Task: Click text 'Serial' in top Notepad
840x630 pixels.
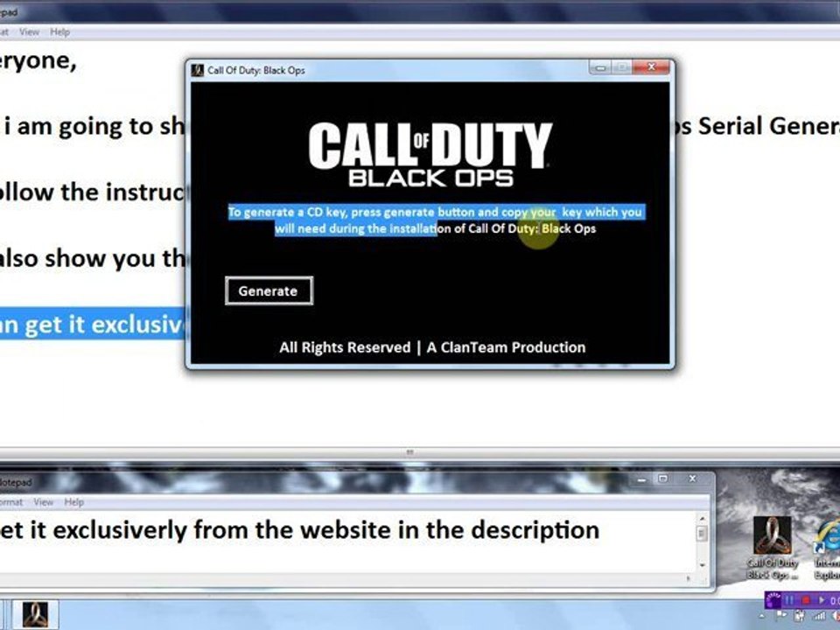Action: tap(730, 127)
